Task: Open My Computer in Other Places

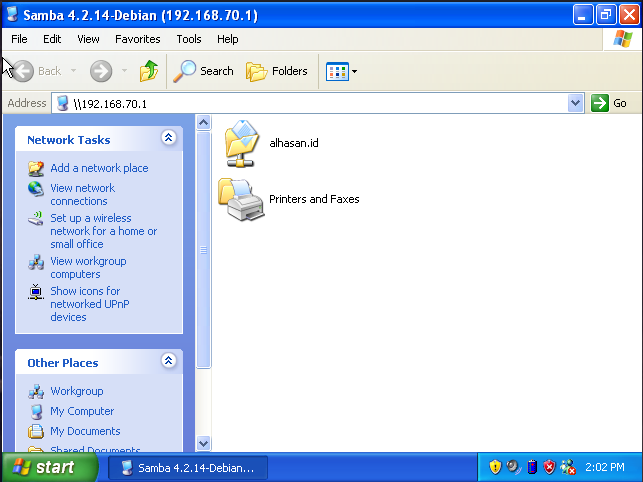Action: (x=82, y=411)
